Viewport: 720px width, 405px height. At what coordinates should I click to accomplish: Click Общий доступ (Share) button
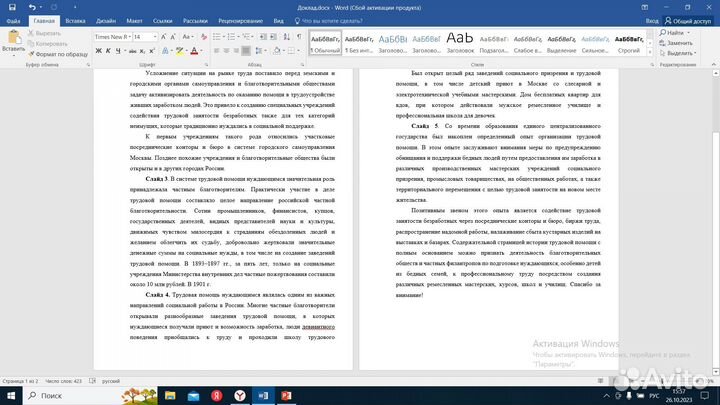(x=688, y=21)
